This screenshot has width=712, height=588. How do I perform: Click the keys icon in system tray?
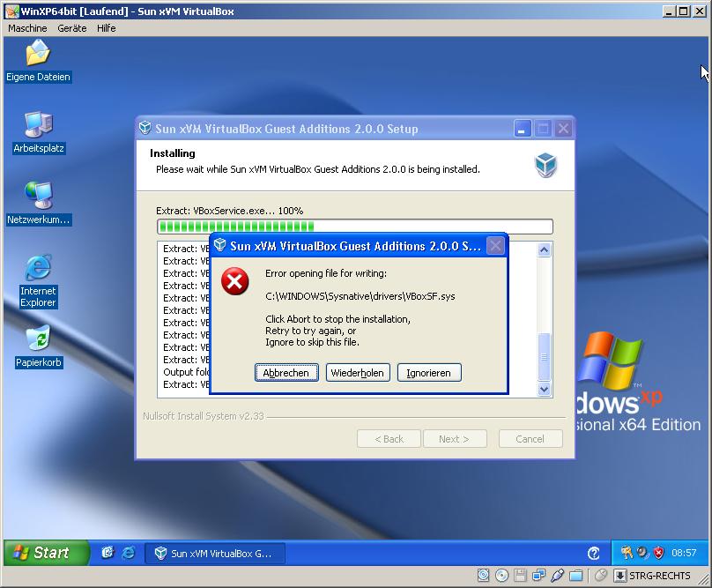[627, 553]
